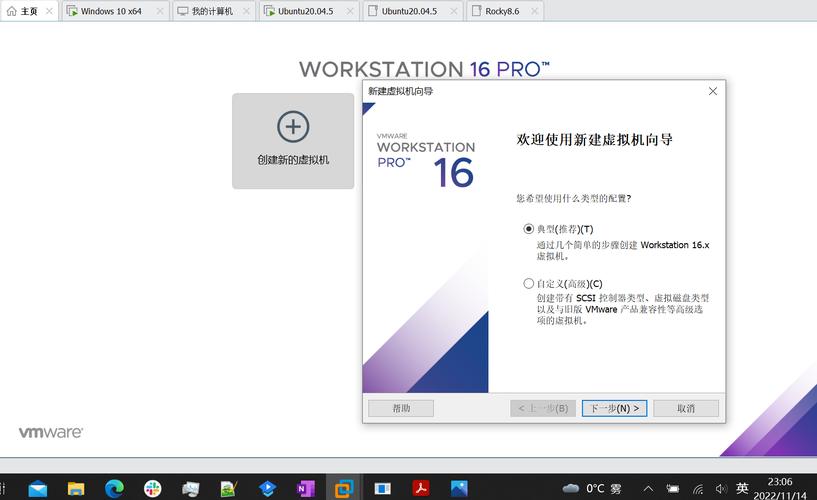Viewport: 817px width, 500px height.
Task: Close the Rocky8.6 tab
Action: [x=535, y=11]
